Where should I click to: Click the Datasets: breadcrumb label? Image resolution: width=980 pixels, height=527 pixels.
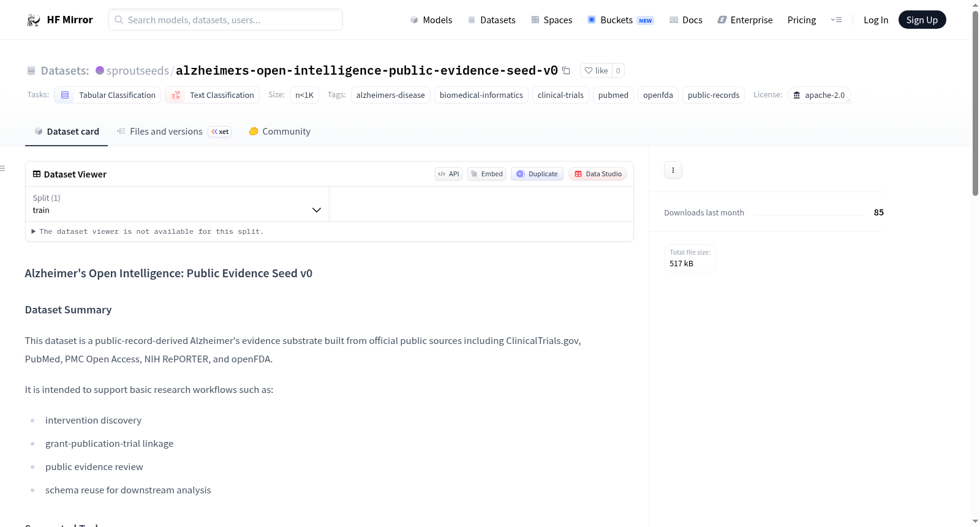click(x=65, y=70)
